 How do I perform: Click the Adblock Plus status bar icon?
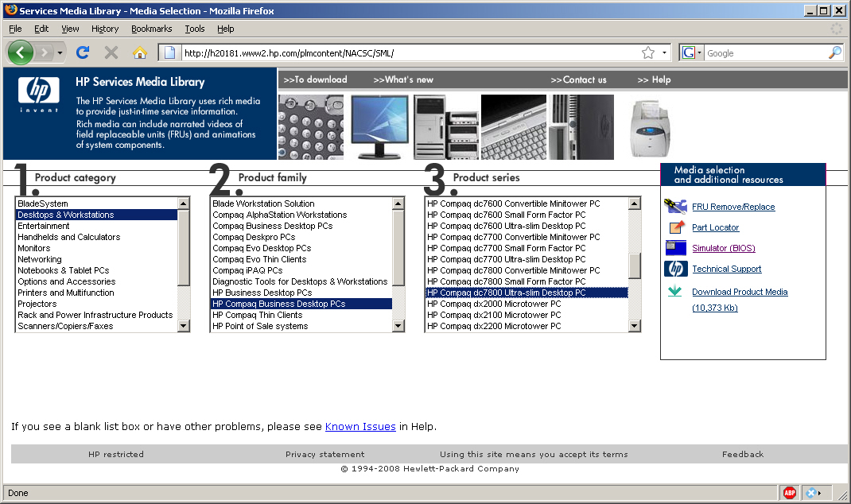click(x=789, y=493)
